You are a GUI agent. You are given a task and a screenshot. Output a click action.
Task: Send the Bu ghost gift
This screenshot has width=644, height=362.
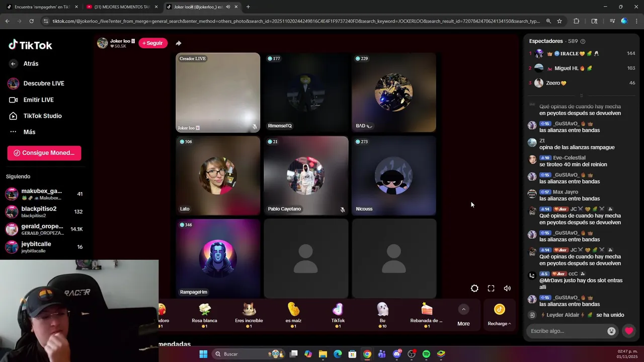(382, 315)
